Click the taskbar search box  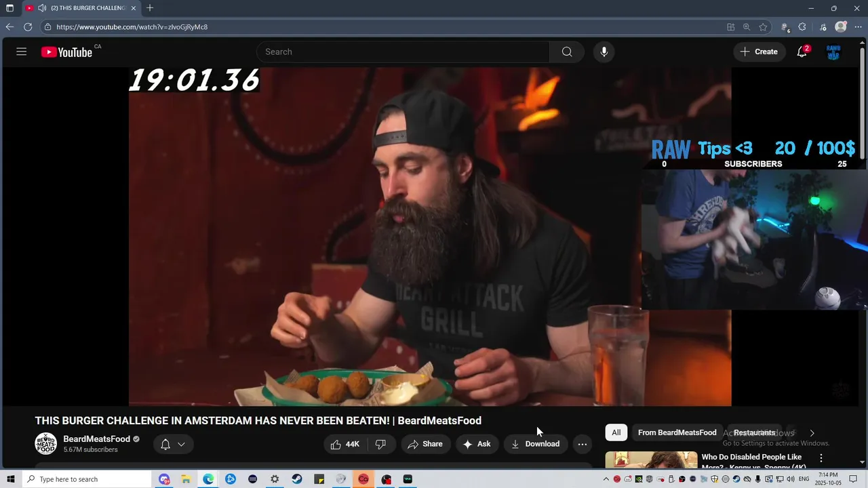point(87,479)
